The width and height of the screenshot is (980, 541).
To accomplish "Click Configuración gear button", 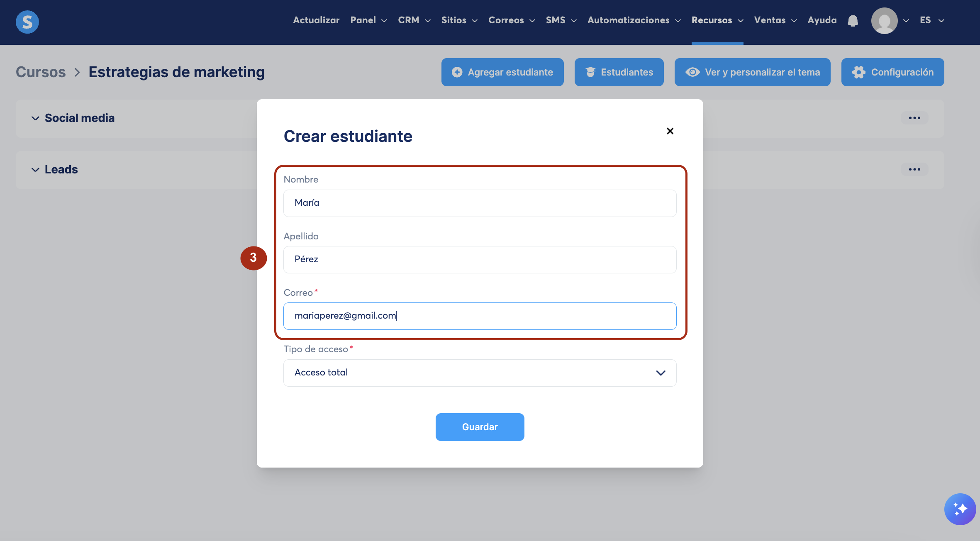I will (x=892, y=72).
